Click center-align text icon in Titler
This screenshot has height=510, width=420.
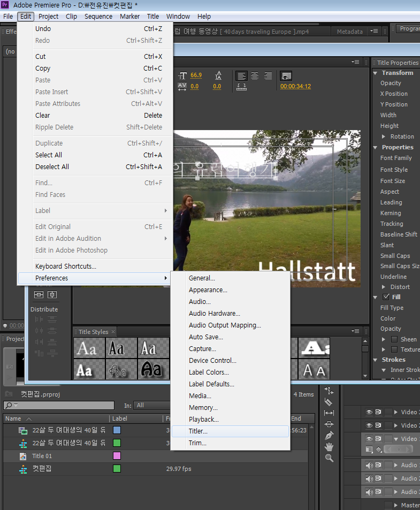pyautogui.click(x=255, y=76)
